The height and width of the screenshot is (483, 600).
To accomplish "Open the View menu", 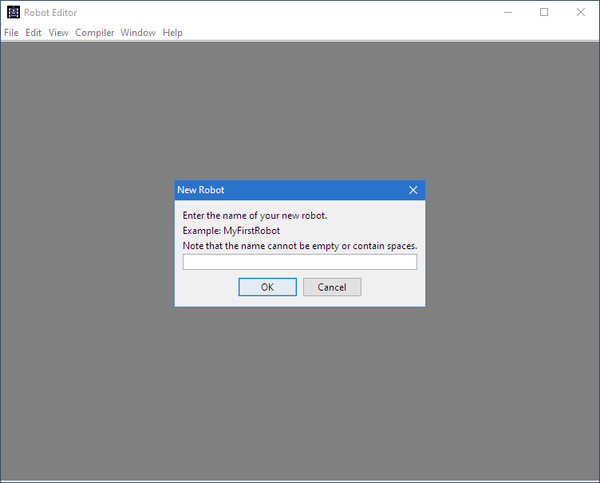I will pyautogui.click(x=59, y=33).
